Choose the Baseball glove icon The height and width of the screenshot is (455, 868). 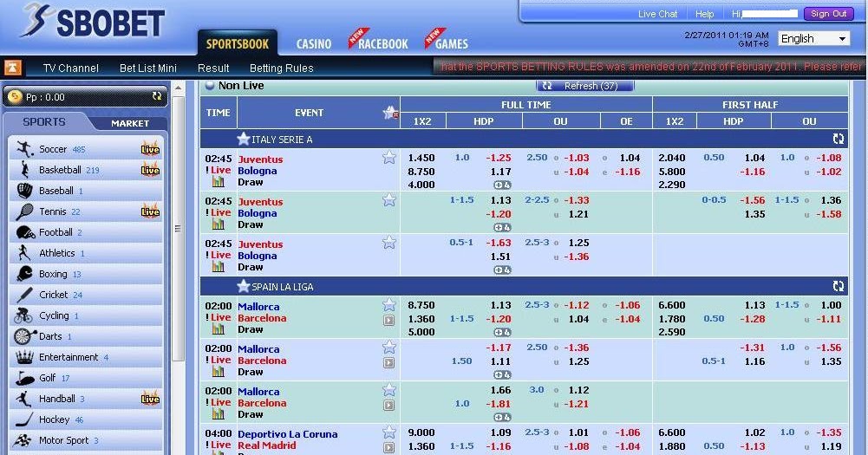(x=24, y=191)
